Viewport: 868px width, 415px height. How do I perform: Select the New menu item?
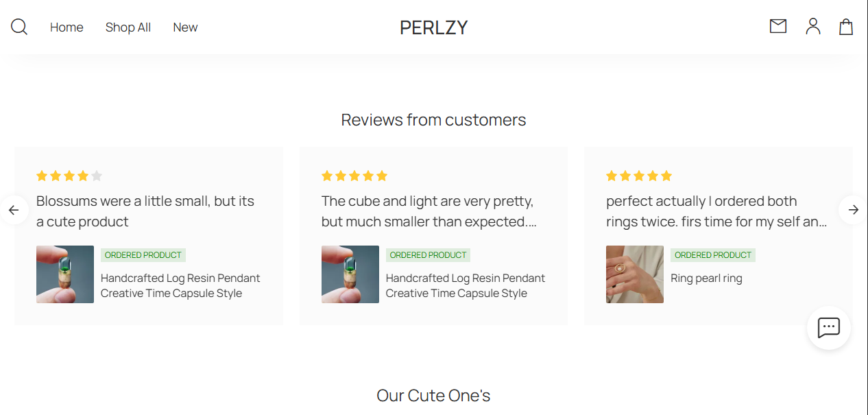pyautogui.click(x=185, y=27)
